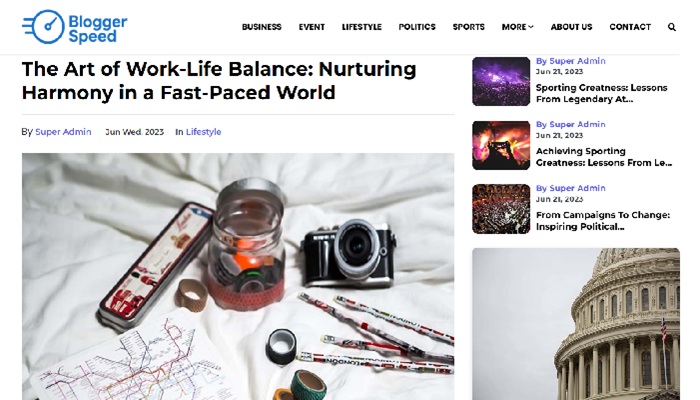
Task: Click Super Admin author link under title
Action: point(63,132)
